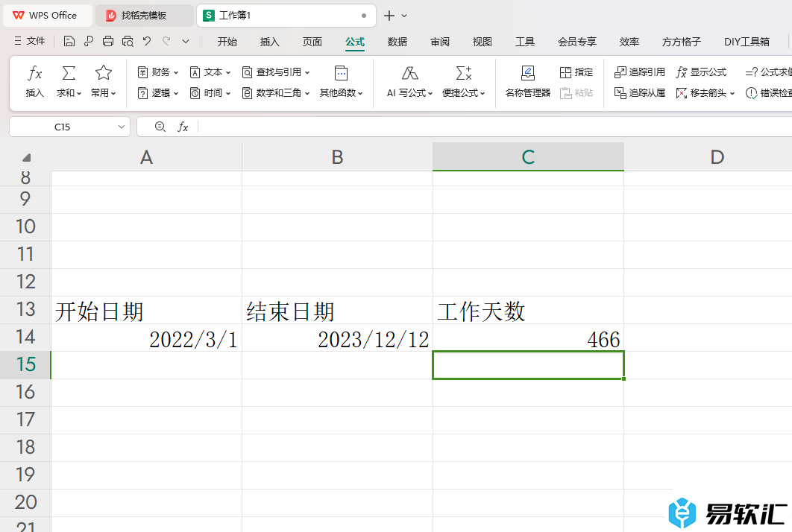Open a new tab with plus button
The height and width of the screenshot is (532, 792).
[x=389, y=16]
